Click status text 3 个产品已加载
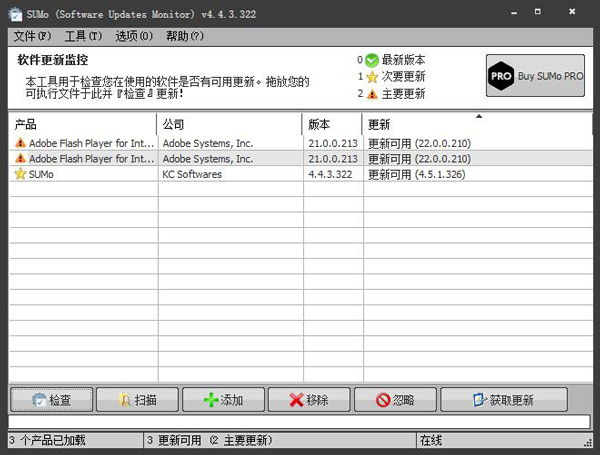Screen dimensions: 600x455 click(x=47, y=440)
